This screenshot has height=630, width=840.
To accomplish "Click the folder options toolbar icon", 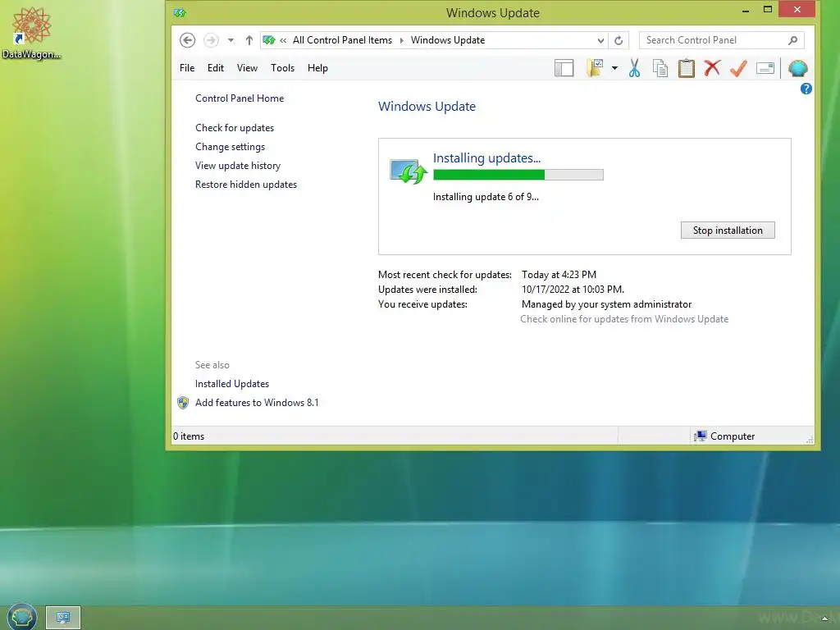I will point(596,68).
